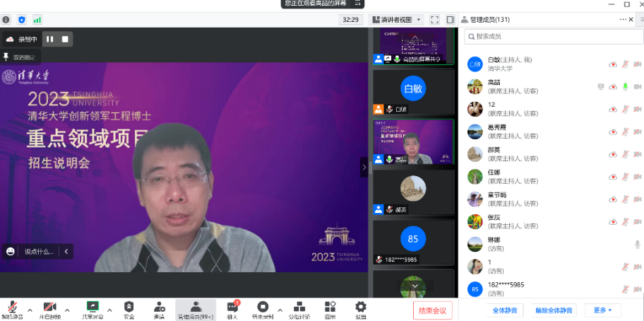Screen dimensions: 644x321
Task: Click 任娜's cloud recording icon
Action: click(613, 177)
